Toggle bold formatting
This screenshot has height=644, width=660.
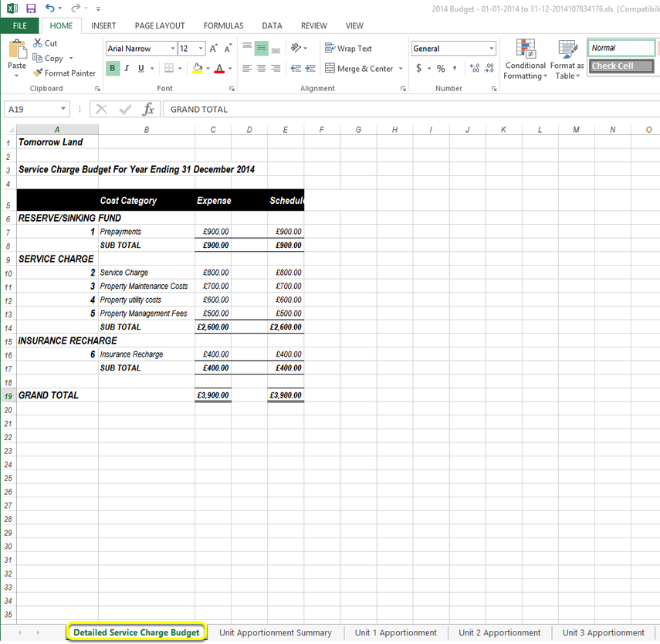(113, 68)
